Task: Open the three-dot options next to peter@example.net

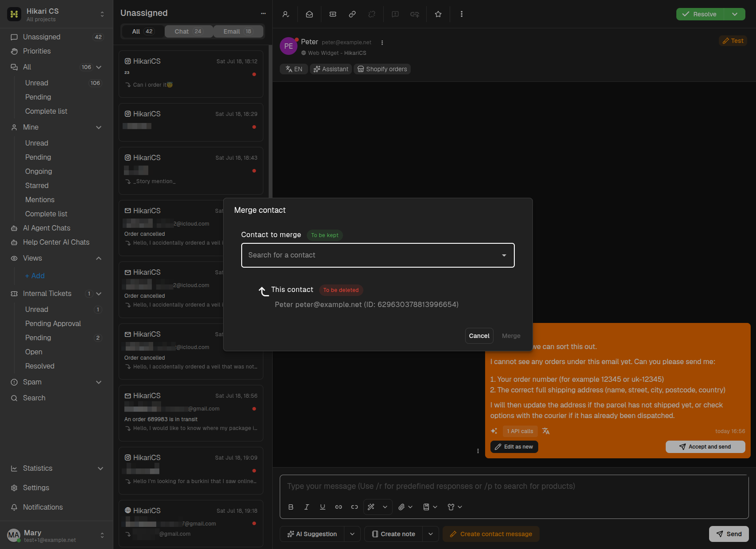Action: (x=382, y=43)
